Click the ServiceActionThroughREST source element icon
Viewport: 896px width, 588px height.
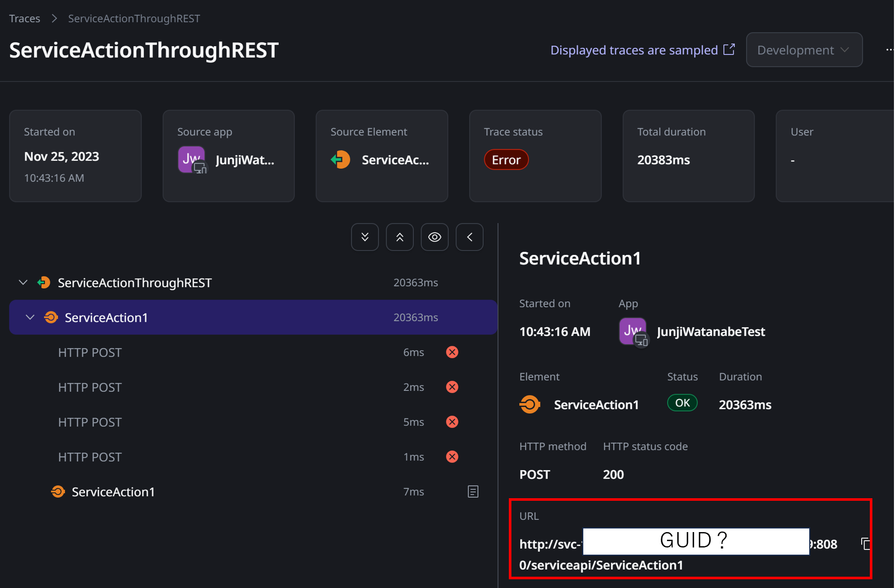point(340,160)
